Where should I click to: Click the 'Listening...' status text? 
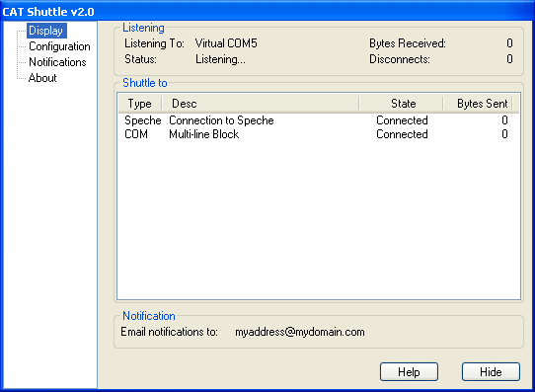tap(220, 59)
